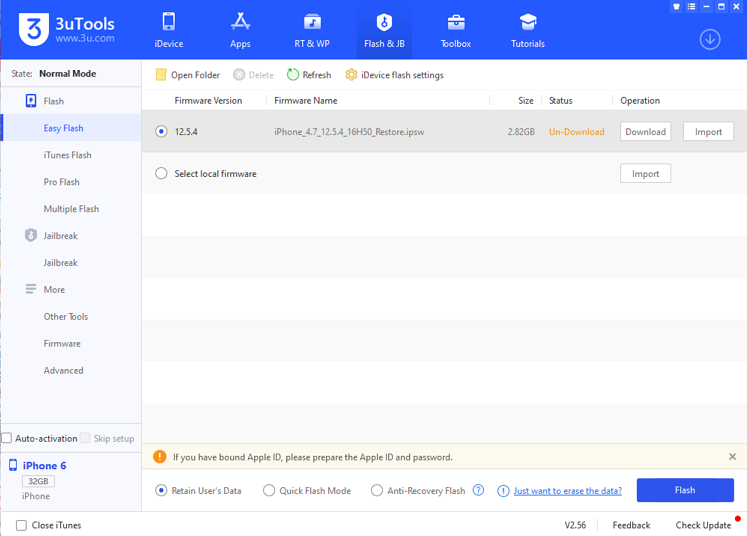Click the 2.82GB size value

pos(521,131)
